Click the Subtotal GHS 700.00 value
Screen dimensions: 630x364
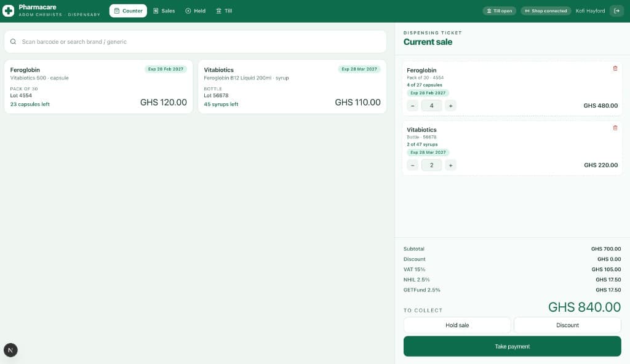tap(606, 249)
